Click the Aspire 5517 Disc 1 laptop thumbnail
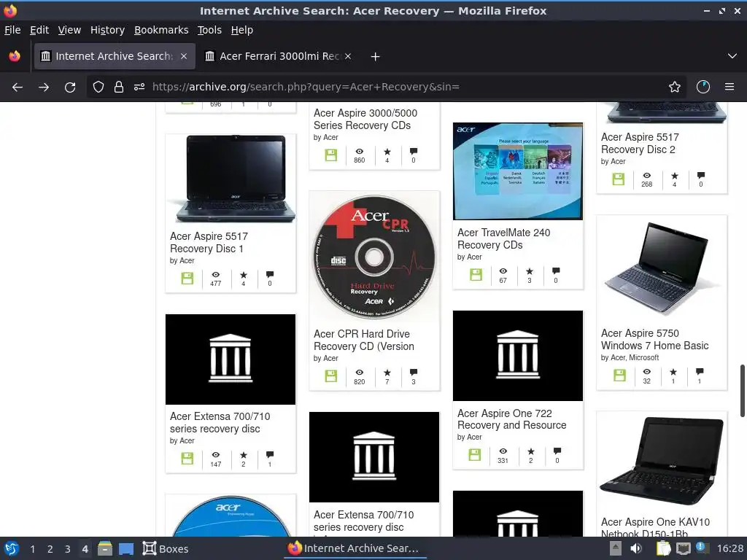747x560 pixels. (231, 179)
